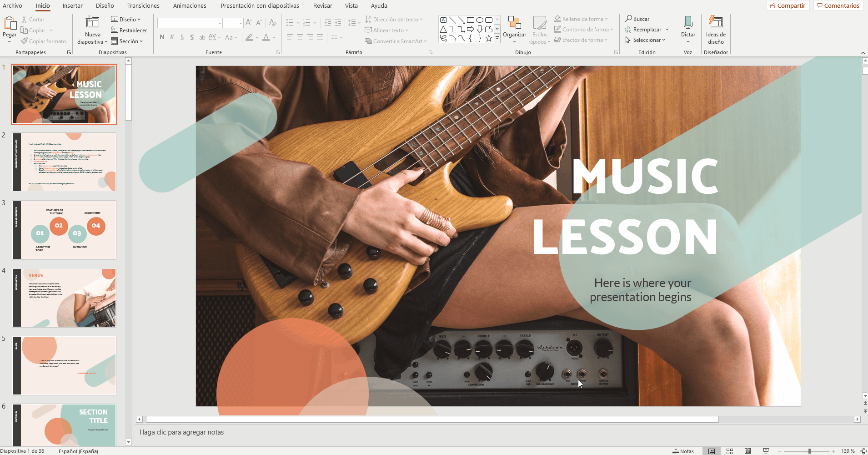
Task: Select the star shape in gallery
Action: [489, 39]
